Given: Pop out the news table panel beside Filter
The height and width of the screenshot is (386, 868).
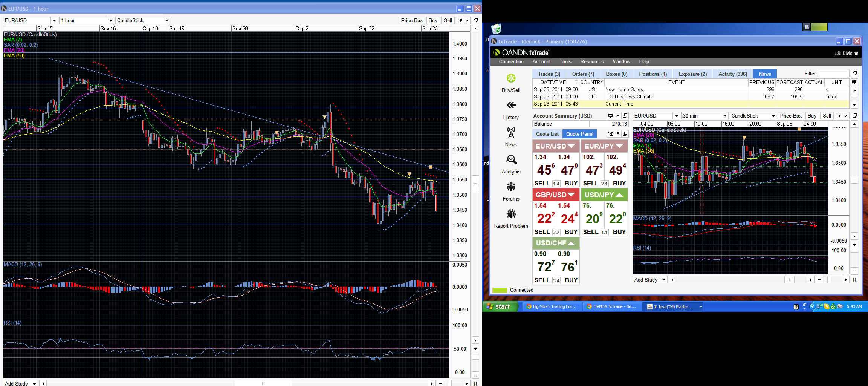Looking at the screenshot, I should pos(854,74).
